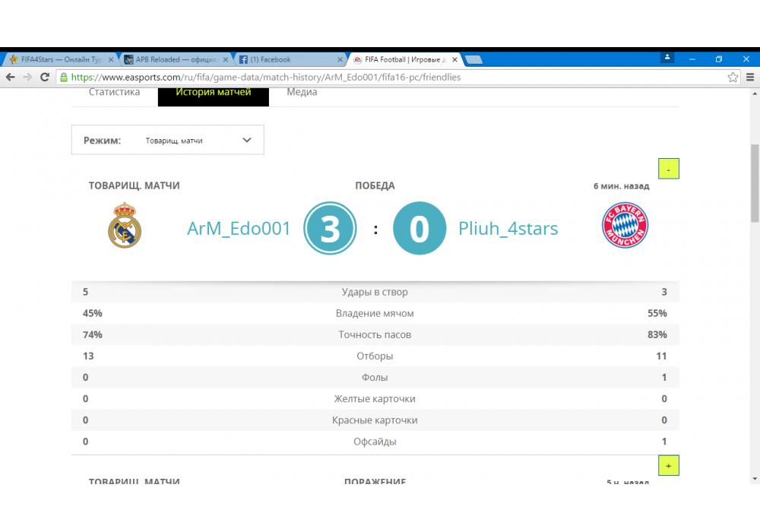
Task: Click the URL address bar
Action: click(380, 77)
